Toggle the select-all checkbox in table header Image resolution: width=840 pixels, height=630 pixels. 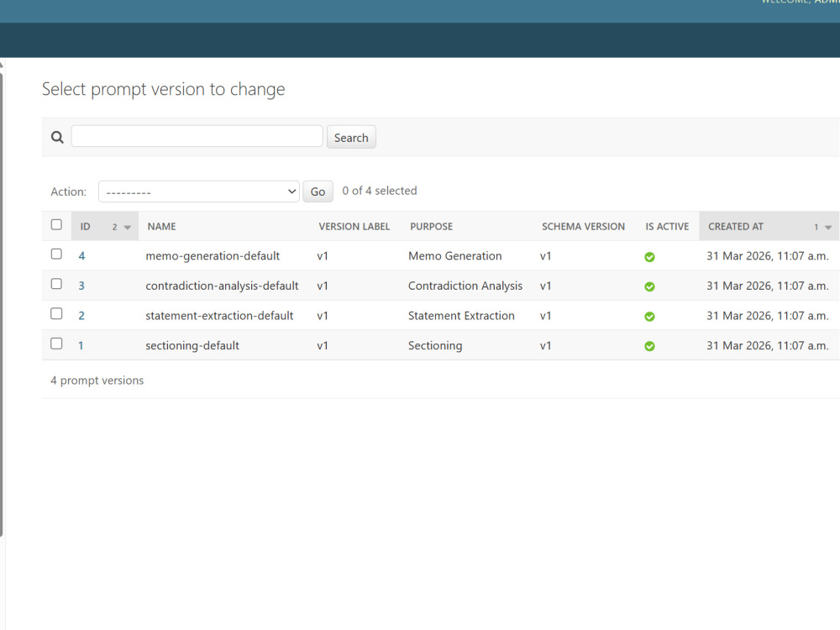click(56, 224)
